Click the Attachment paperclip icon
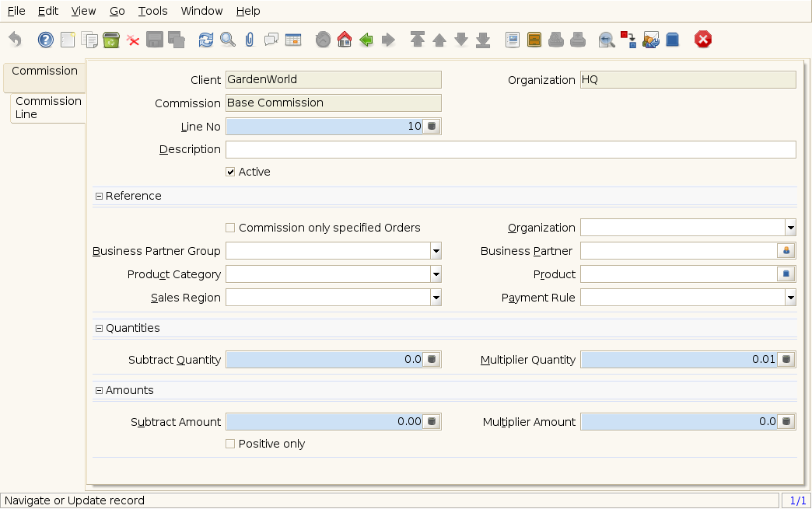The width and height of the screenshot is (812, 509). [249, 40]
